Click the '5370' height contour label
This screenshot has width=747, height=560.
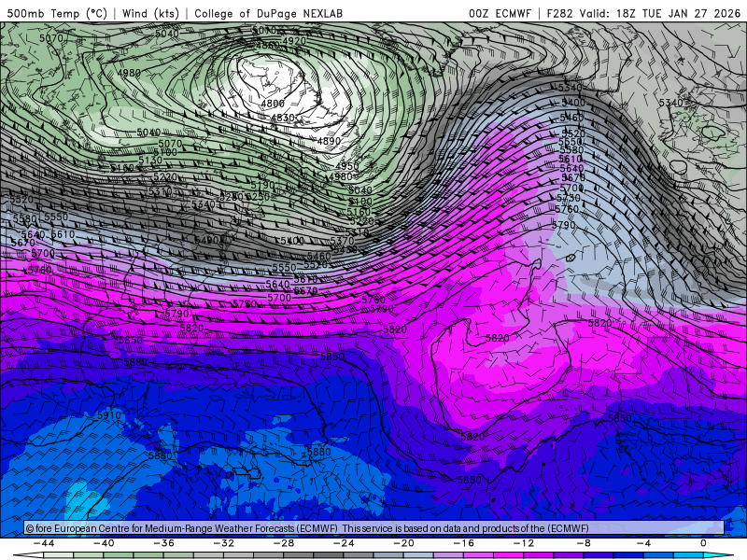(342, 241)
